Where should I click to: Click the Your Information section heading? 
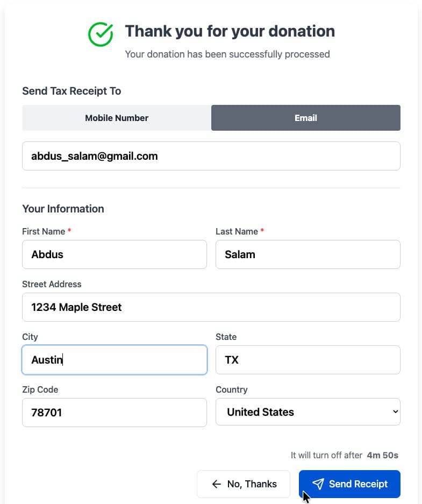click(63, 209)
